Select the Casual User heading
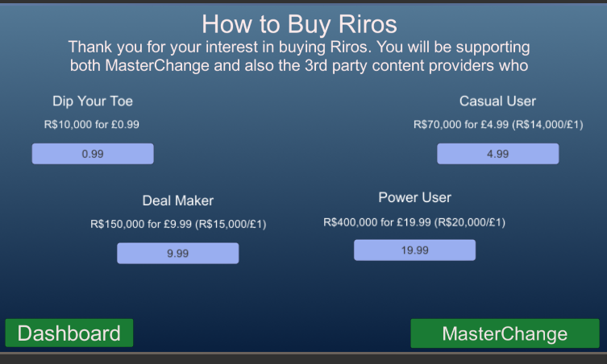Viewport: 607px width, 364px height. tap(497, 101)
